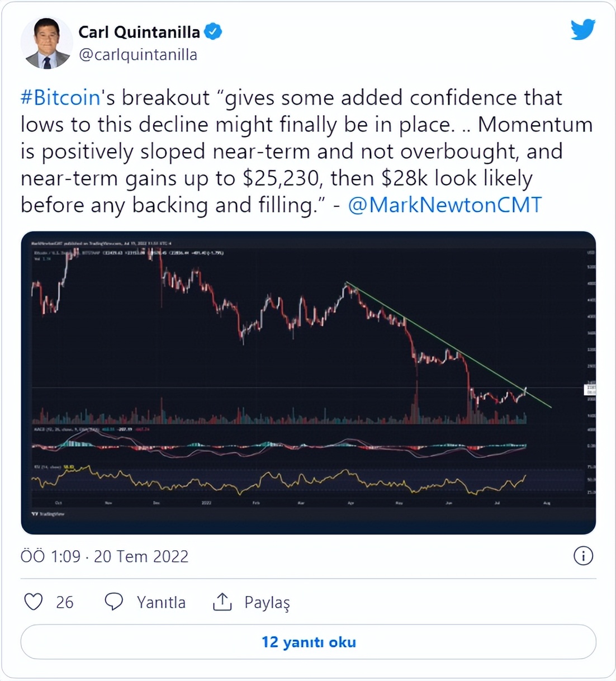Click the '12 yanıtı oku' button
The image size is (616, 681).
click(309, 642)
